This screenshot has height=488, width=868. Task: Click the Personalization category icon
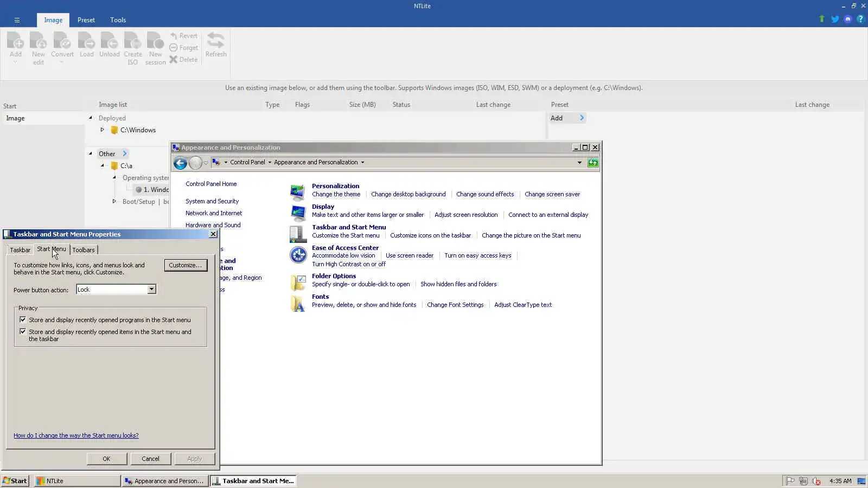(x=298, y=192)
